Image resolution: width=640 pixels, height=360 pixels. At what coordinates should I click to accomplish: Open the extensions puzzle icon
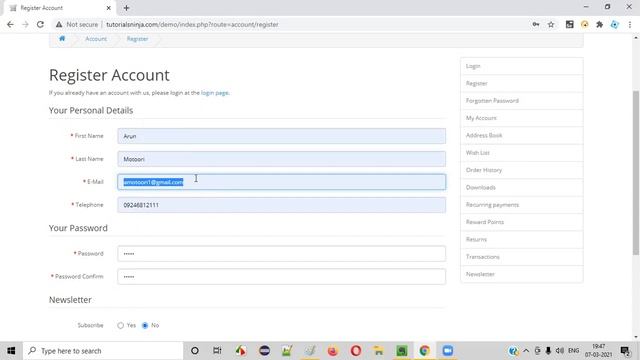(600, 24)
